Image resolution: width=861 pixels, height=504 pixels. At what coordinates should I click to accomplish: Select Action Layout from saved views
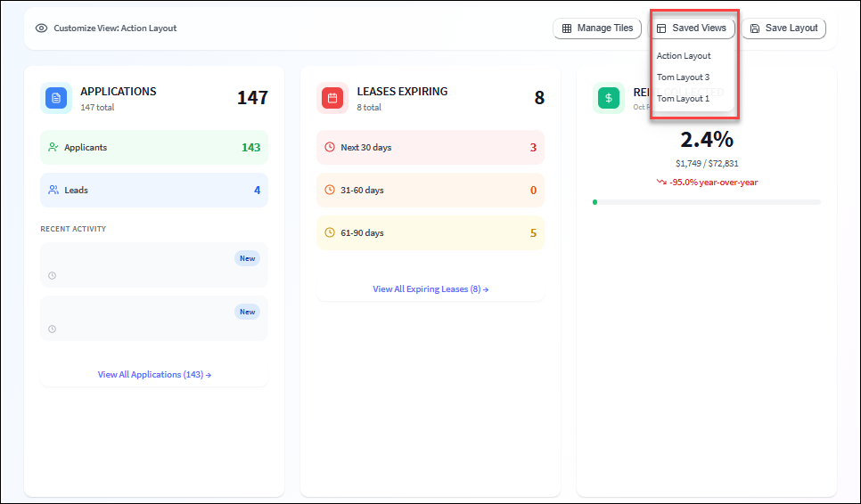(684, 56)
